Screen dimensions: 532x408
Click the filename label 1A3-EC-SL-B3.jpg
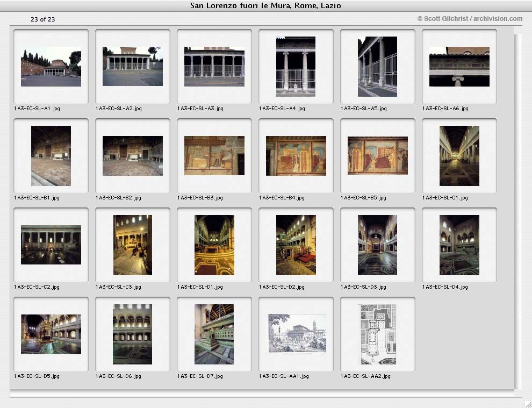[x=200, y=198]
